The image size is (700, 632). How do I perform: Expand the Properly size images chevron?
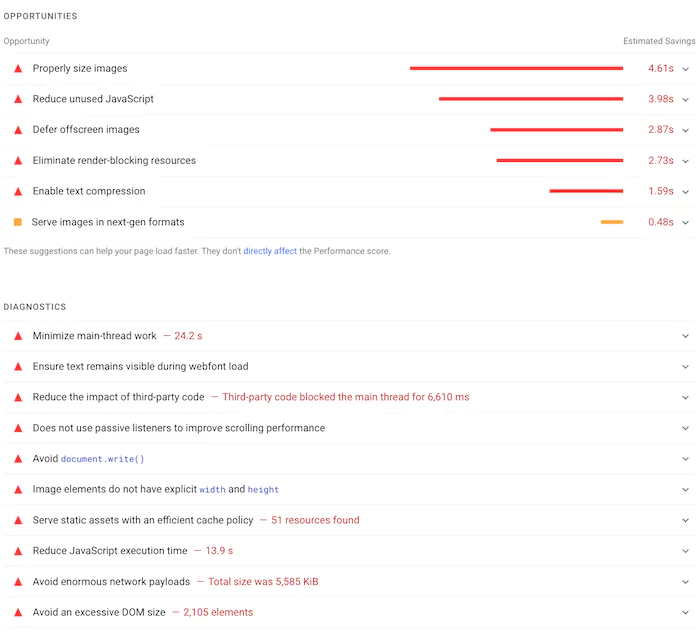[686, 69]
